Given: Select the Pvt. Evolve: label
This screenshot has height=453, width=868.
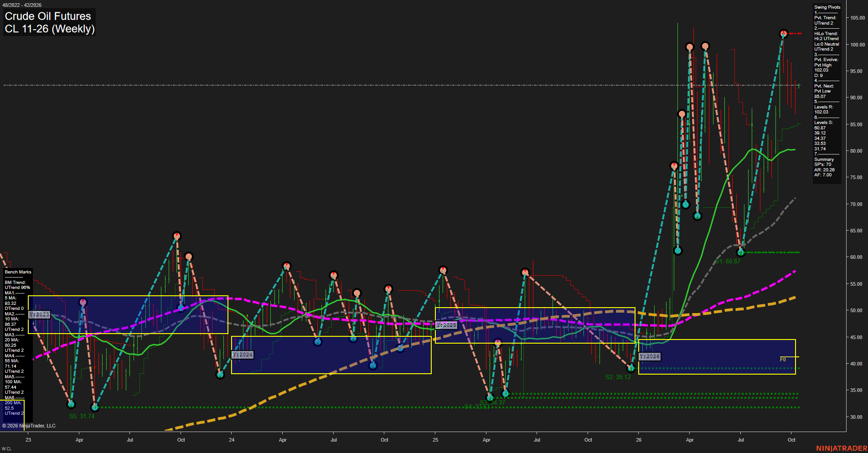Looking at the screenshot, I should tap(826, 60).
